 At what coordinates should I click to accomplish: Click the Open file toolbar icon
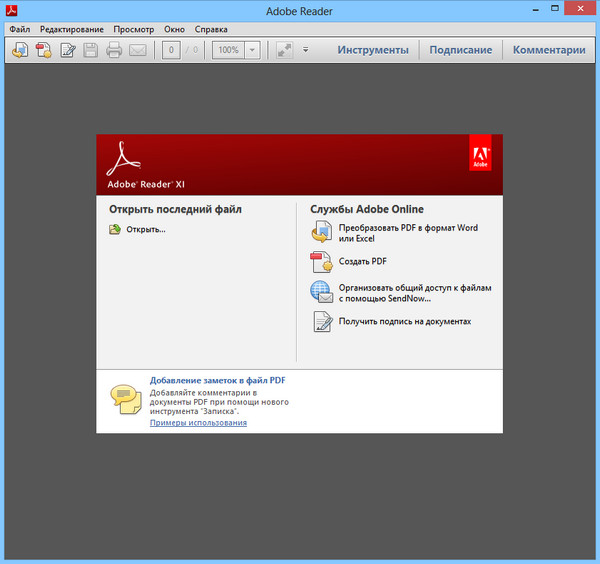pyautogui.click(x=20, y=50)
